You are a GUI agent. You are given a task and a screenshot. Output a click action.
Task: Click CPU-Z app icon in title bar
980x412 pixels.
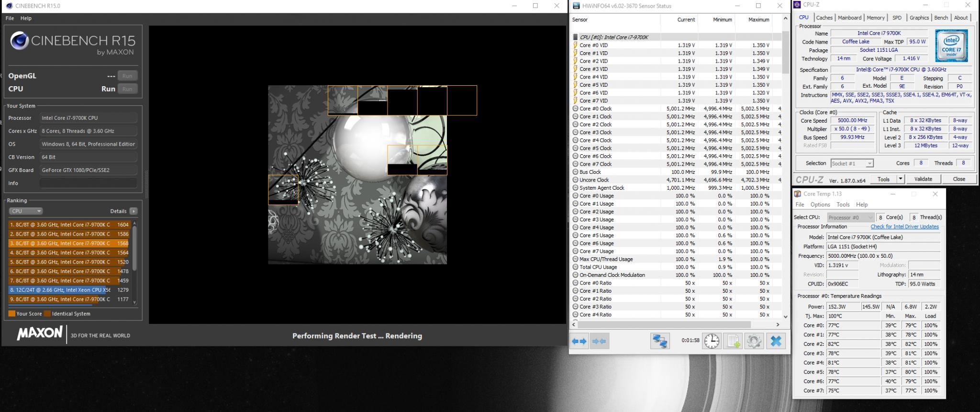coord(797,5)
